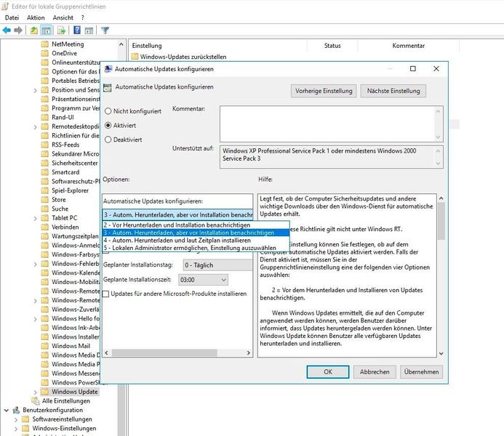The height and width of the screenshot is (436, 504).
Task: Expand the Position und Sensoren tree node
Action: tap(36, 90)
